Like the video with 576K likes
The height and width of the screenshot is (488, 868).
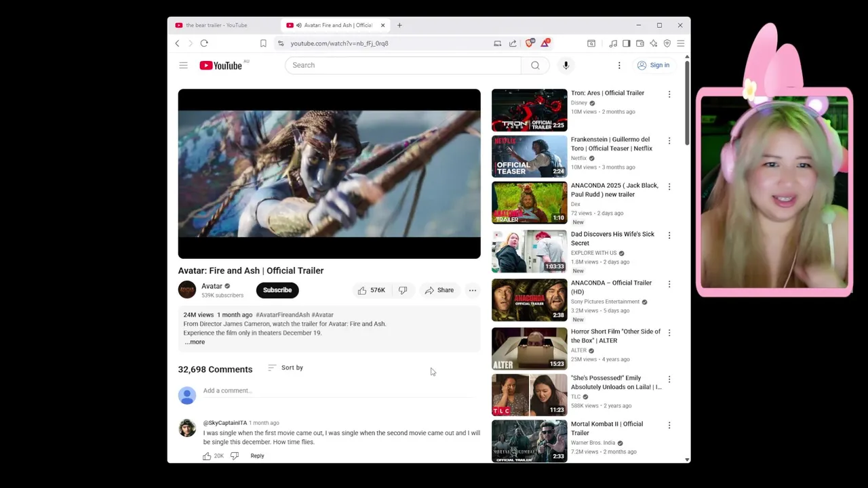pos(371,290)
